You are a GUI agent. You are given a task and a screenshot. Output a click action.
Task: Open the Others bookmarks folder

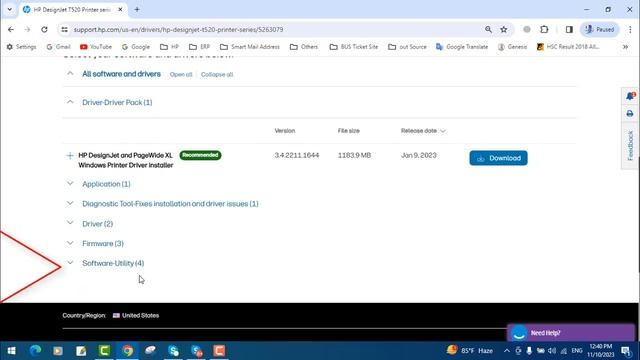[304, 47]
